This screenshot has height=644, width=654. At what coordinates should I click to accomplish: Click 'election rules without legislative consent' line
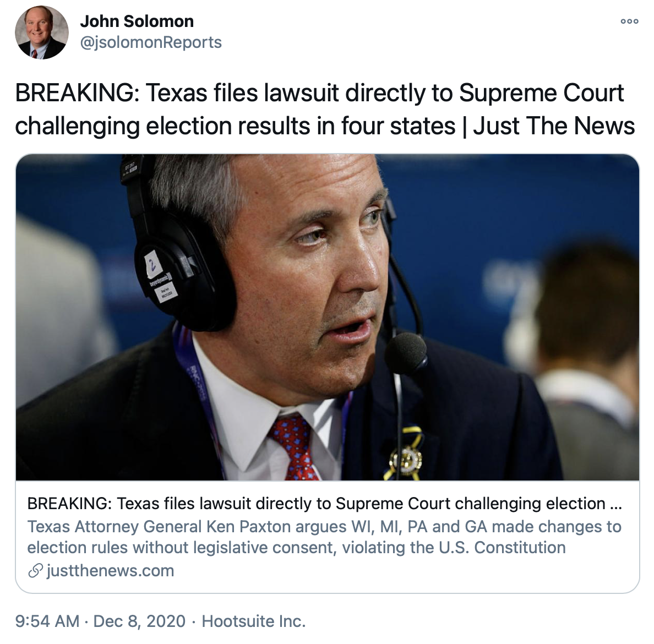pos(182,548)
